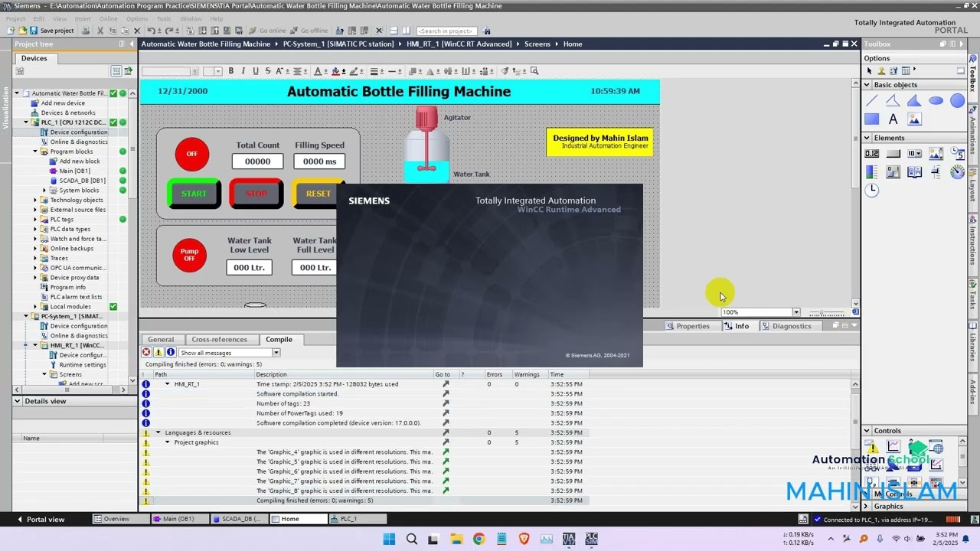The image size is (980, 551).
Task: Select the Date/time field element
Action: pos(957,153)
